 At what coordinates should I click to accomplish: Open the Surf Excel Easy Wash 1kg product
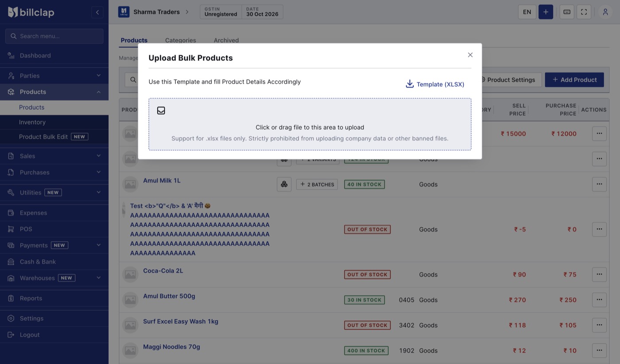click(x=181, y=322)
